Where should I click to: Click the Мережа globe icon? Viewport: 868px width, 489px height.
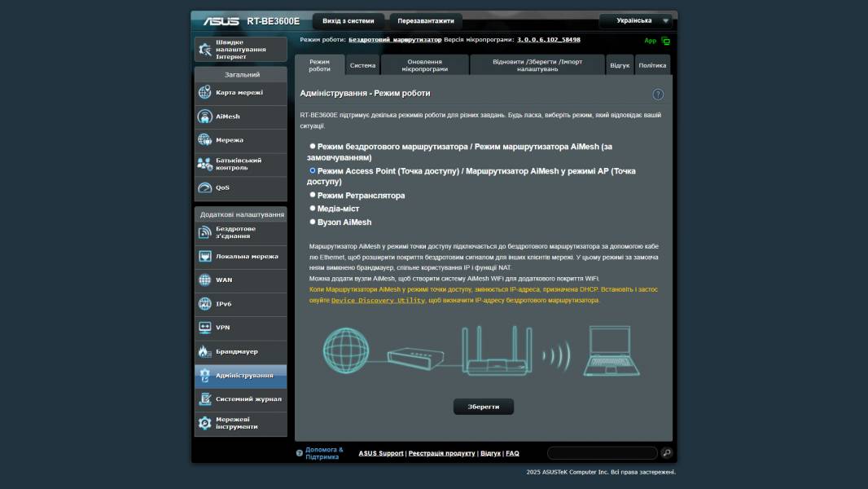click(205, 139)
